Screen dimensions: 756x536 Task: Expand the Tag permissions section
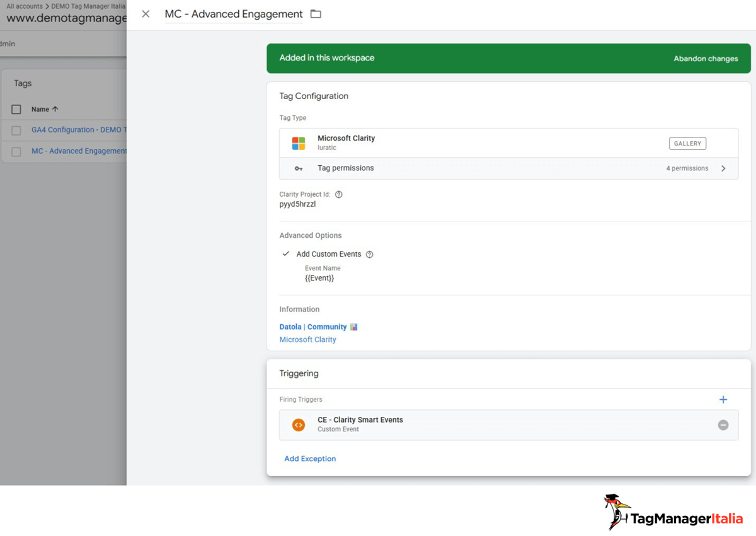point(723,168)
